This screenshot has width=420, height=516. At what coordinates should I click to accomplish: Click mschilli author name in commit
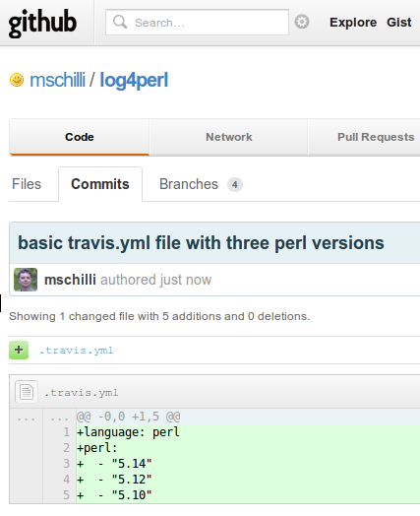(70, 280)
